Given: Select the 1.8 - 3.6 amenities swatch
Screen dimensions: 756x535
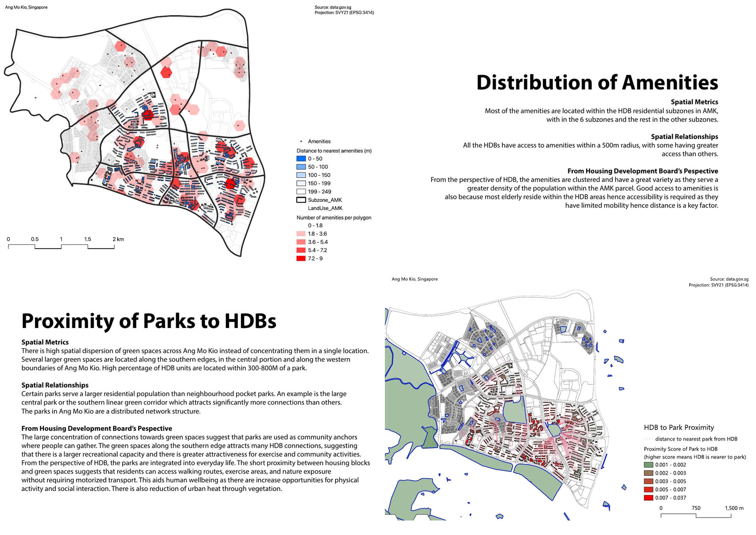Looking at the screenshot, I should 301,234.
